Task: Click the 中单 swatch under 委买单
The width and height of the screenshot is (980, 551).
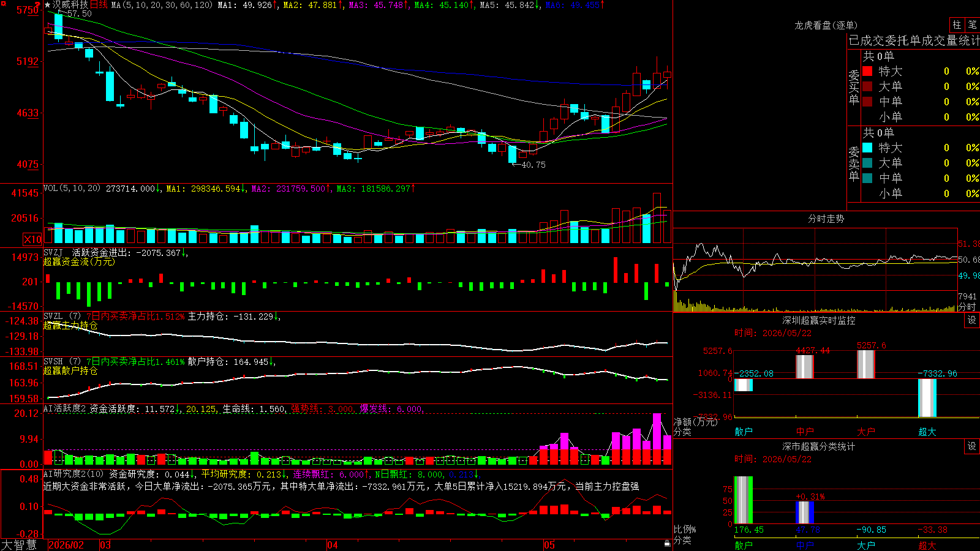Action: pyautogui.click(x=867, y=102)
